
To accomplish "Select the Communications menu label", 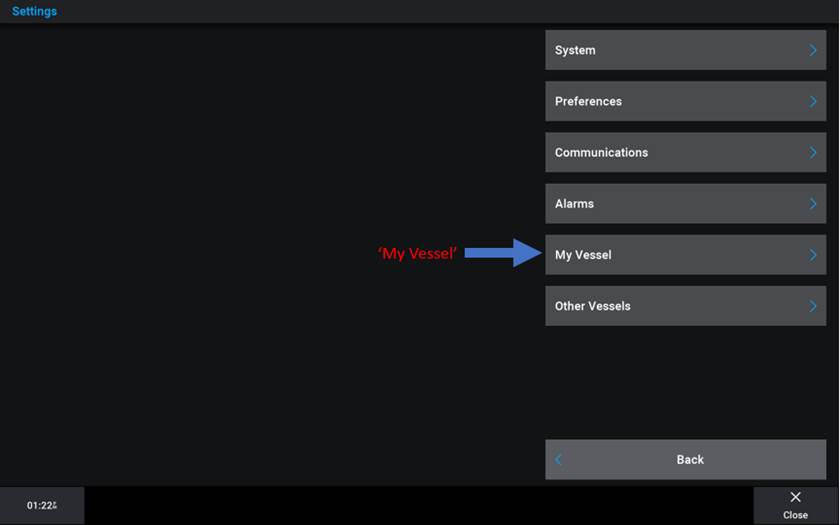I will pyautogui.click(x=601, y=153).
